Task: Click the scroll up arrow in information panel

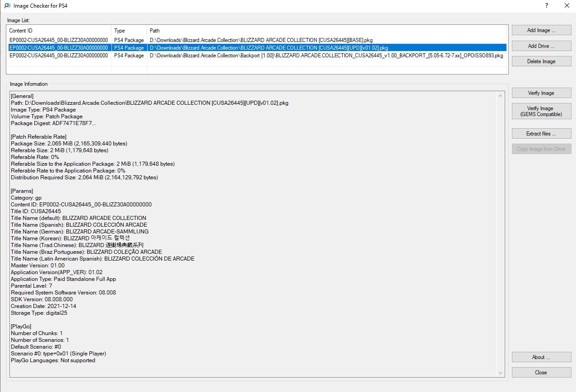Action: (501, 96)
